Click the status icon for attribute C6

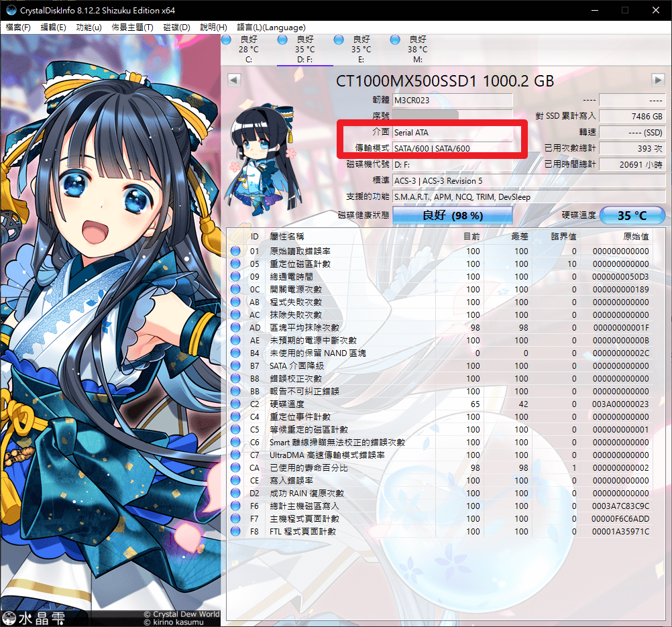235,443
